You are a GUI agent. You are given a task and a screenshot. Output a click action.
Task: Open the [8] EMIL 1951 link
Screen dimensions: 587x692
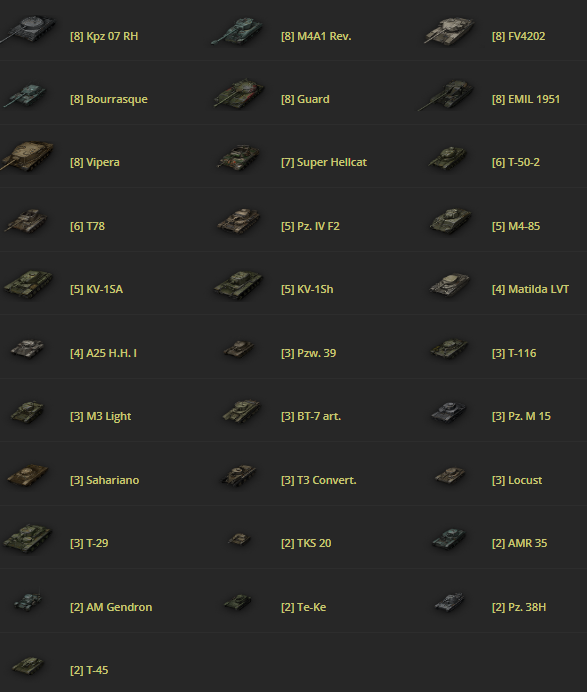point(526,99)
